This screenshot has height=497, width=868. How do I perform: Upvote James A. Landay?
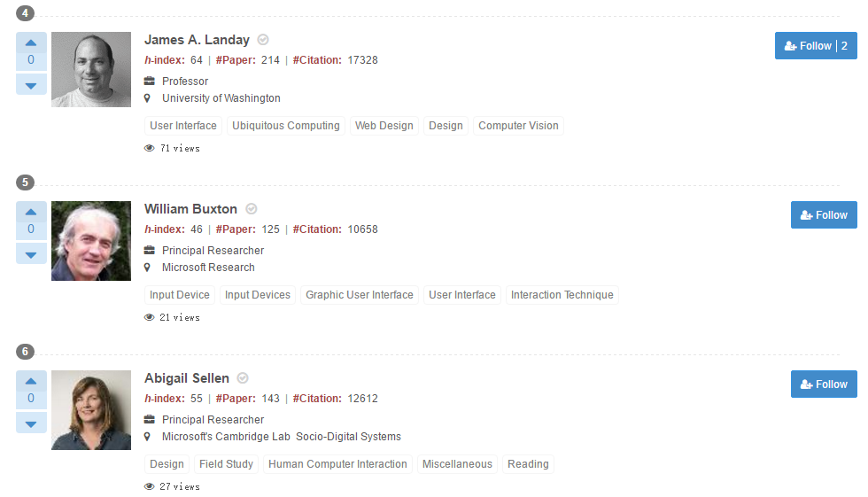tap(31, 43)
